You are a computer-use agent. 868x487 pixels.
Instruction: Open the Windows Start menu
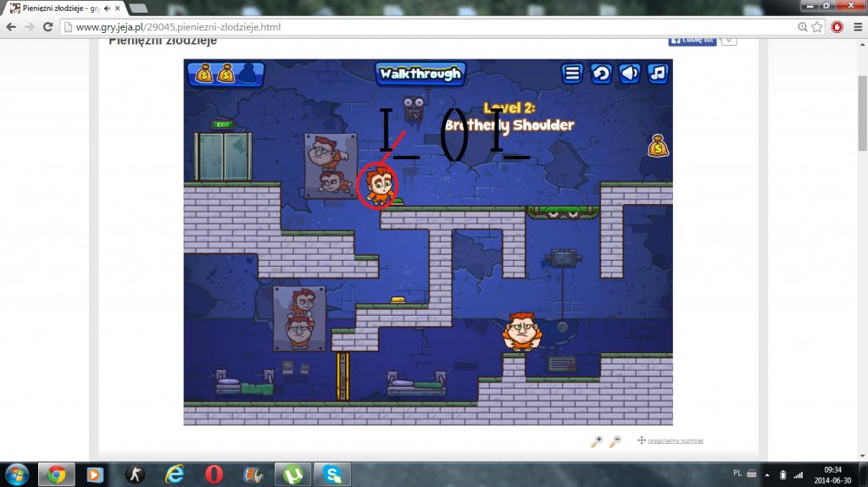(x=17, y=475)
